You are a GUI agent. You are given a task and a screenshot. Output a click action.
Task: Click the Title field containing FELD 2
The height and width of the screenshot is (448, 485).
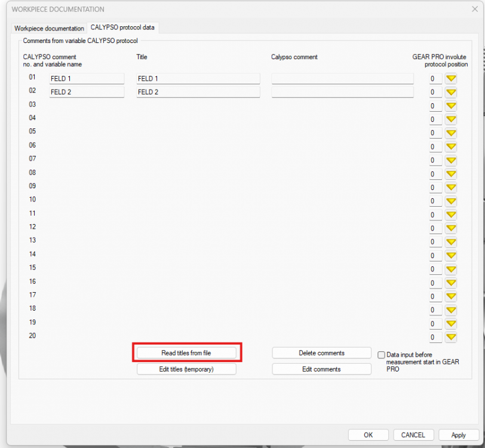[198, 93]
